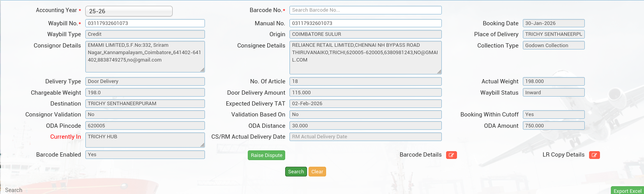
Task: Click the Waybill Status field
Action: click(553, 93)
